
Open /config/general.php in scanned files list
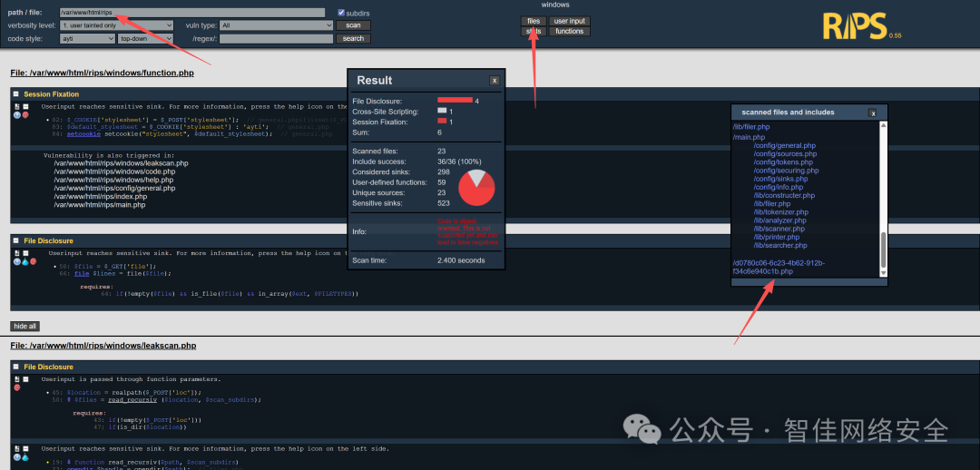tap(784, 145)
